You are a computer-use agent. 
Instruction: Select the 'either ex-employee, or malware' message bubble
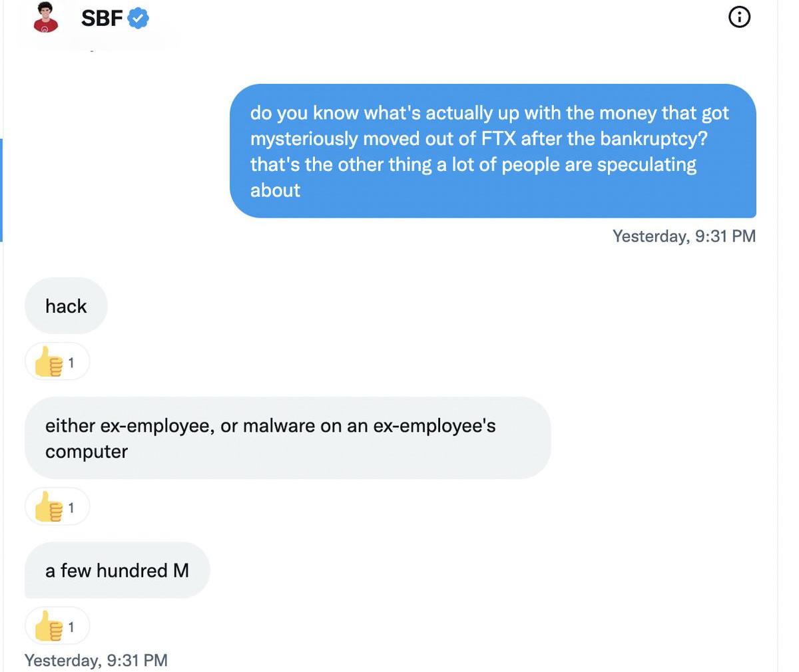coord(287,438)
